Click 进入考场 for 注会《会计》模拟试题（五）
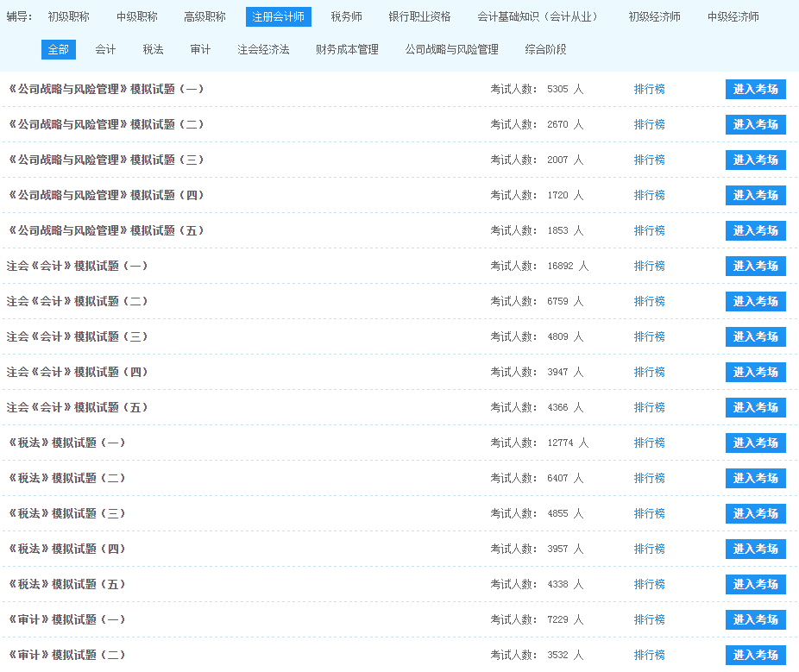 click(755, 407)
